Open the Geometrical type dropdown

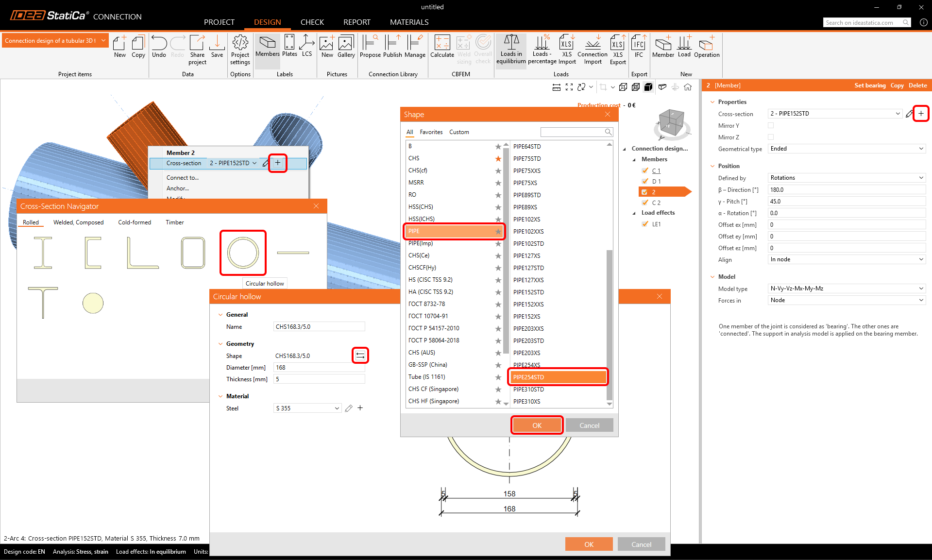pos(847,149)
